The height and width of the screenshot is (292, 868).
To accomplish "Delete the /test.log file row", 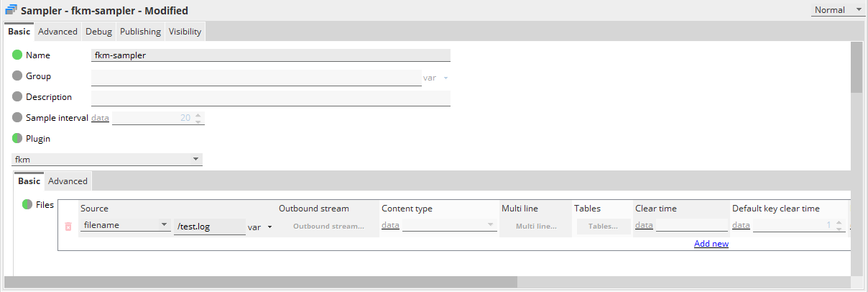I will [x=68, y=227].
